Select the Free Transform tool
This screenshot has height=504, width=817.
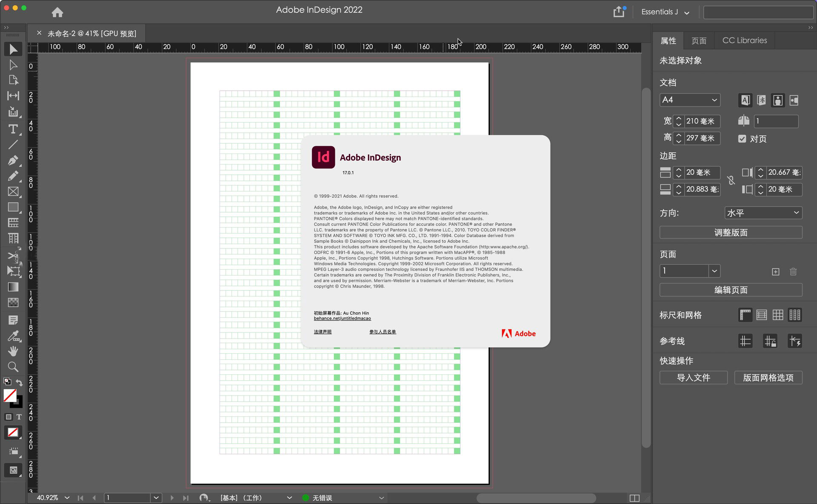coord(13,271)
